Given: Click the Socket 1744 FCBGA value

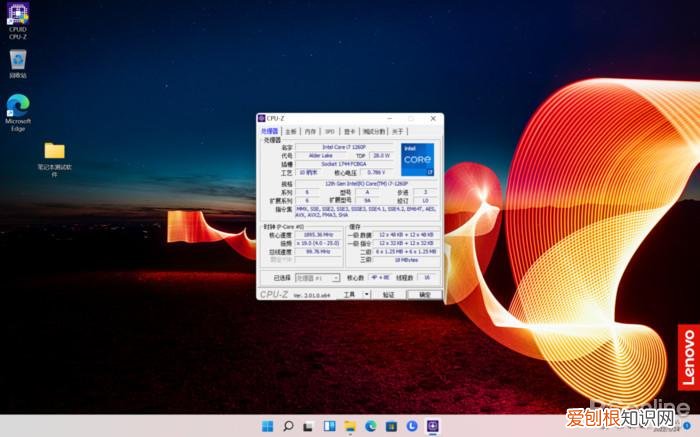Looking at the screenshot, I should (x=344, y=164).
